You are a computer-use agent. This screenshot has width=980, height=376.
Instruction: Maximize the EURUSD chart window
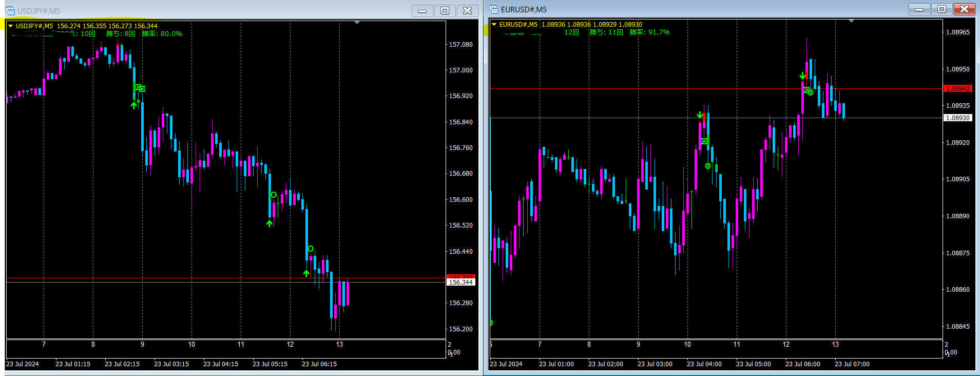(x=941, y=9)
